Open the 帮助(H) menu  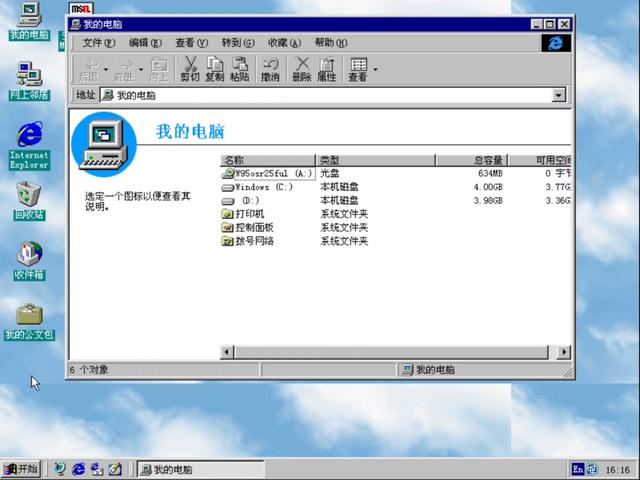click(331, 43)
